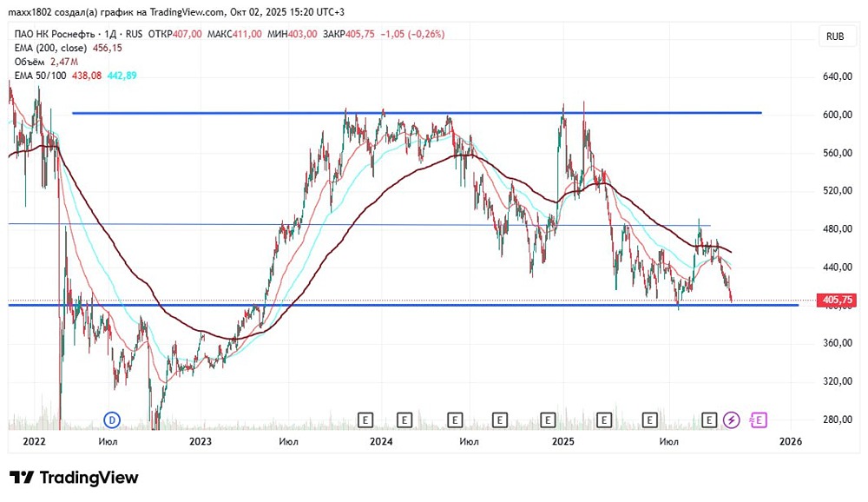Click the 360,00 price axis label
Viewport: 868px width, 502px height.
point(837,343)
